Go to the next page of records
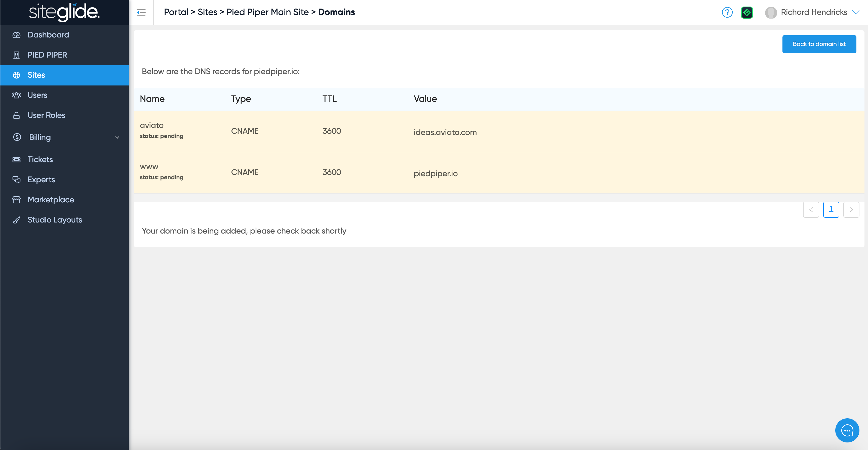 point(851,210)
